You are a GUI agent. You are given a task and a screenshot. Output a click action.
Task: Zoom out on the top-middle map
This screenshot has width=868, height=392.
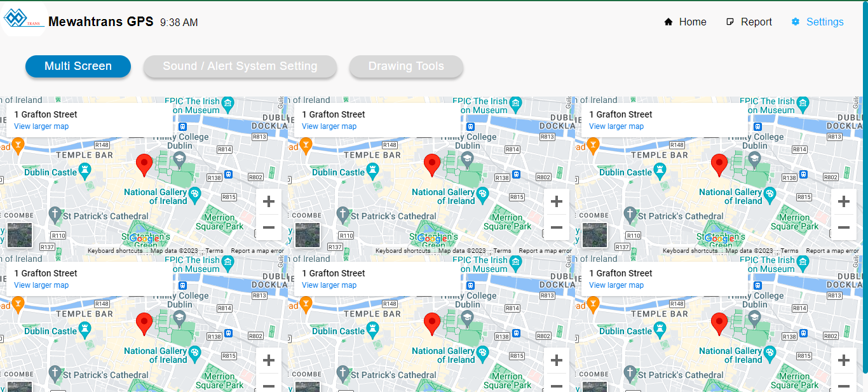point(557,227)
